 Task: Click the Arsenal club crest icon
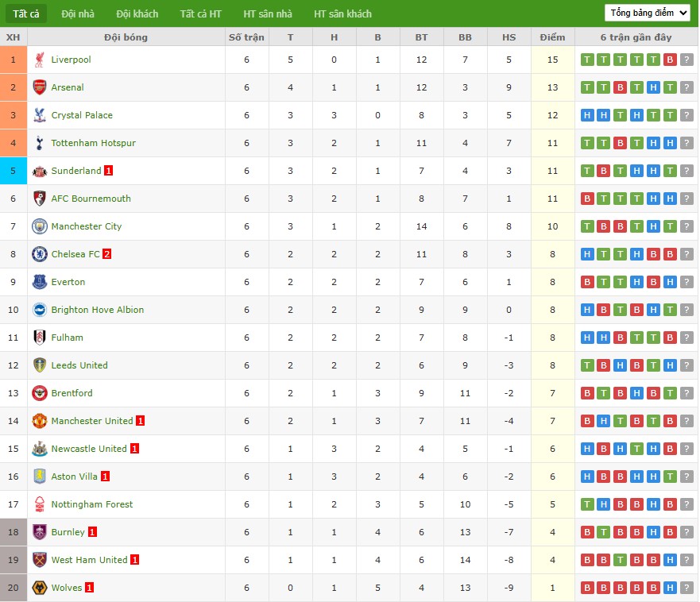point(39,87)
